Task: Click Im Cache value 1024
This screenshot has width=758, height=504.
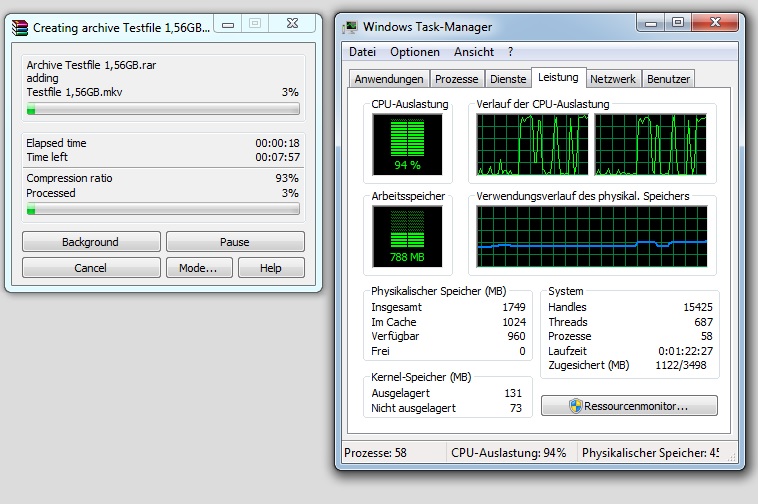Action: 514,322
